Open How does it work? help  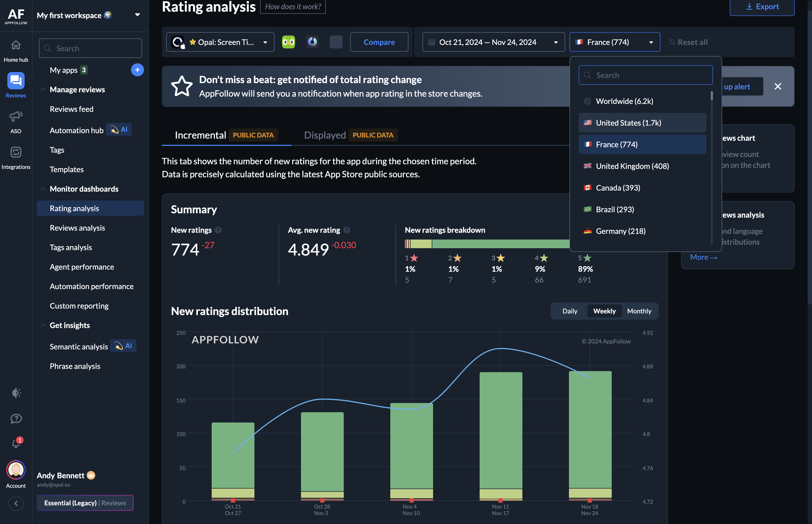293,6
